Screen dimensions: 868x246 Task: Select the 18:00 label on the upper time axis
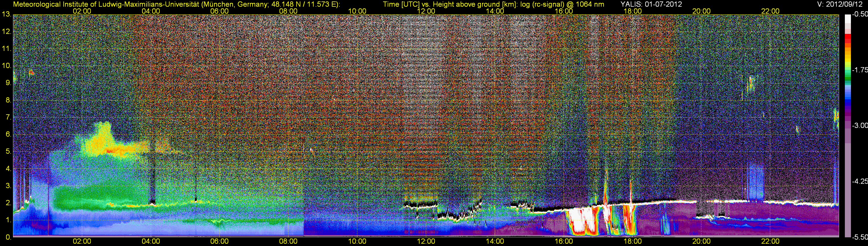[632, 11]
